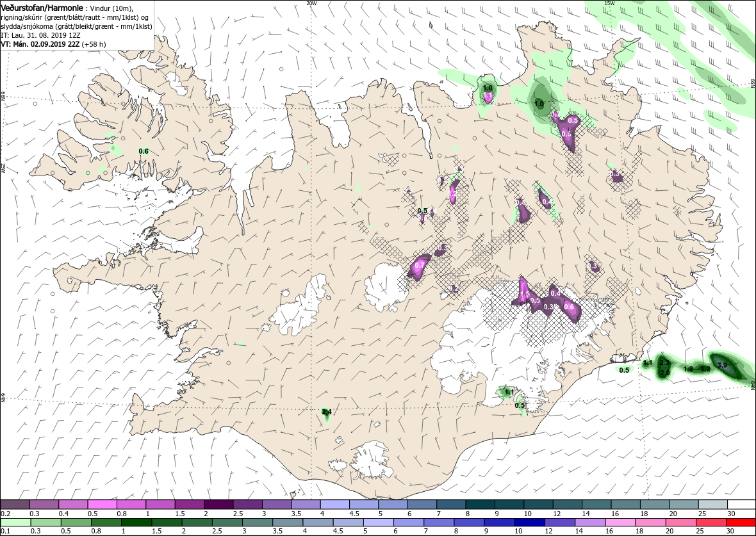Click the bright pink 0.5 snow legend swatch
The width and height of the screenshot is (756, 536).
pos(103,504)
